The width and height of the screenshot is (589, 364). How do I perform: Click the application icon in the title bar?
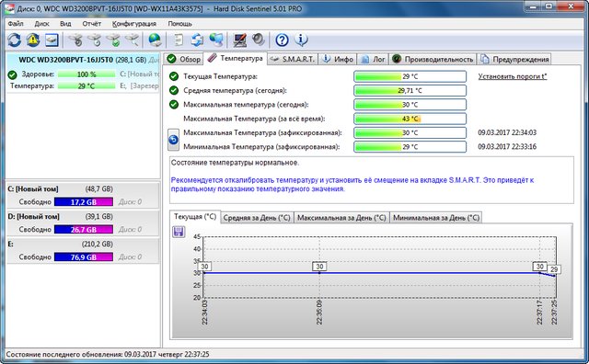(10, 8)
